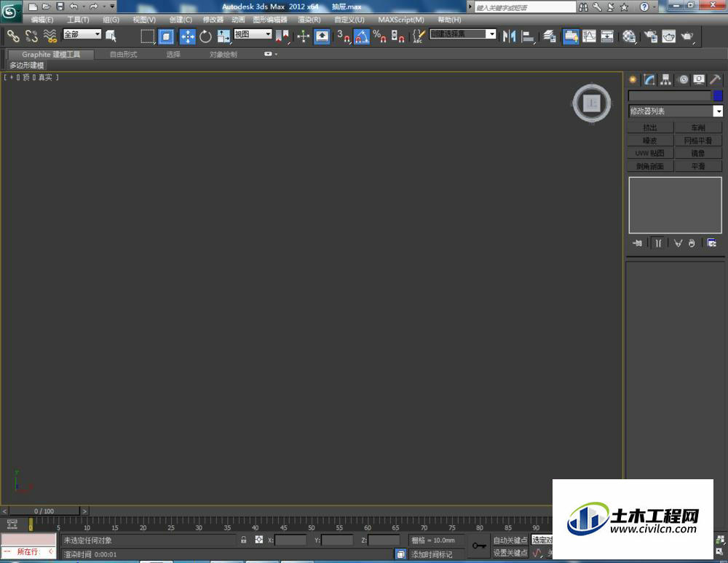Open the MAXScript(M) menu
728x563 pixels.
(401, 20)
